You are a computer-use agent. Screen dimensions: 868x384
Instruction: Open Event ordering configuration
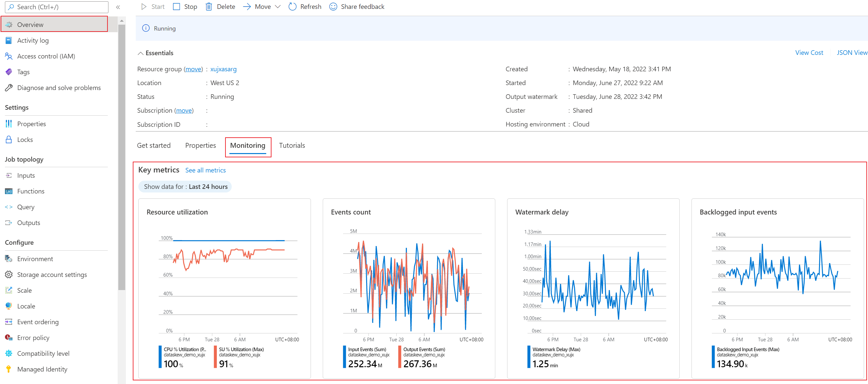[37, 322]
